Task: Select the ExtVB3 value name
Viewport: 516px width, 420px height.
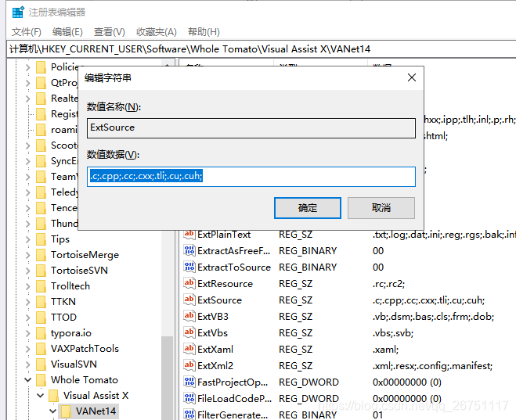Action: [213, 317]
